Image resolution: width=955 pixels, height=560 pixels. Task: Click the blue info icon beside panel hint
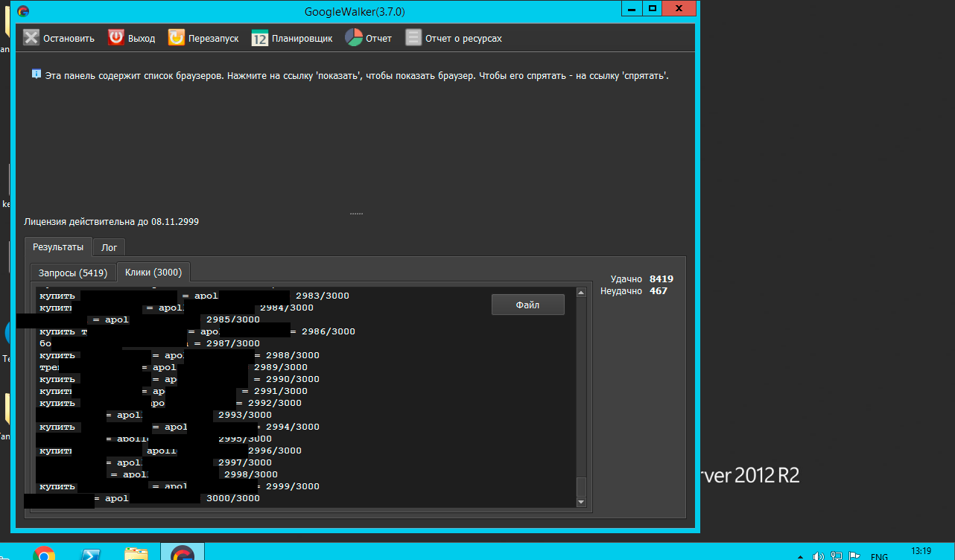coord(36,74)
